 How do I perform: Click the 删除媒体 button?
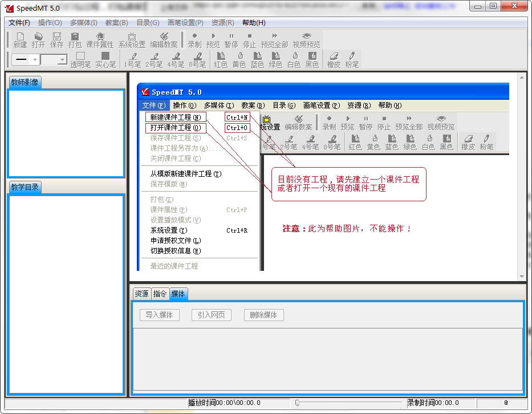[x=263, y=315]
